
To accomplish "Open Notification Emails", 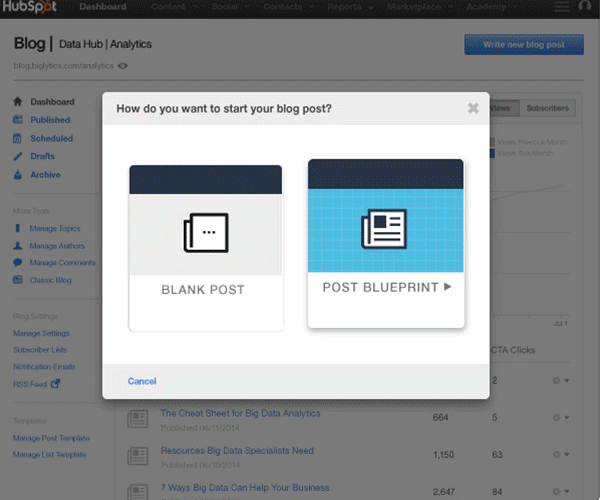I will click(x=44, y=366).
